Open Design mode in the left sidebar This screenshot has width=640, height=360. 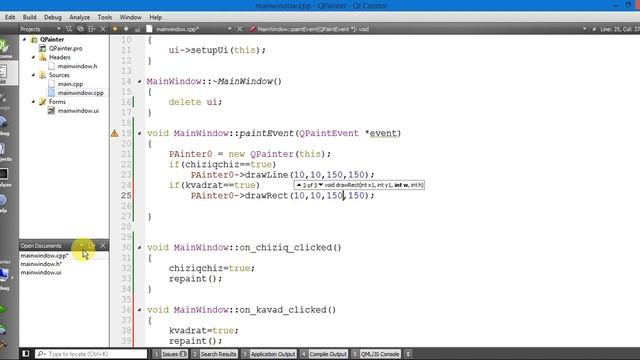[x=5, y=100]
